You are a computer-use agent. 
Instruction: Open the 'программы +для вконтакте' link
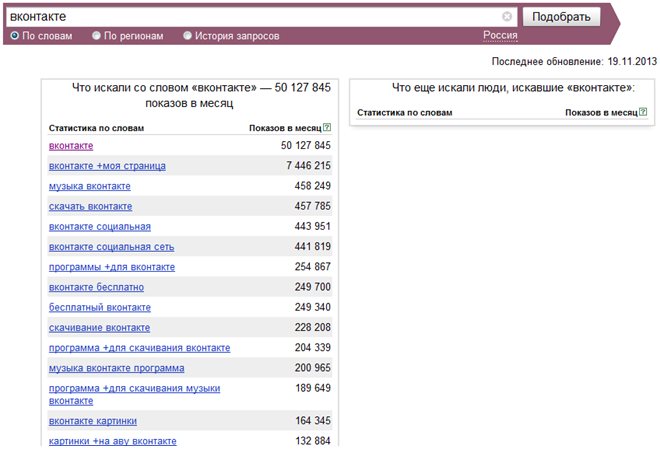[112, 267]
